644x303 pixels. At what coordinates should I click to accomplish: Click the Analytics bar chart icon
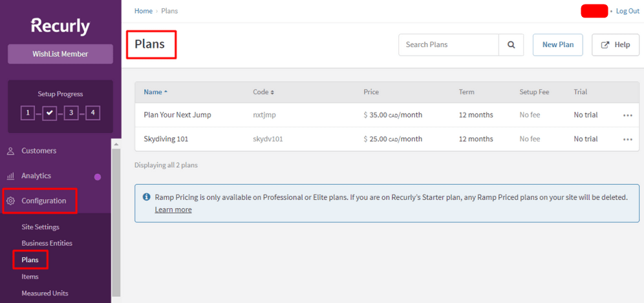coord(11,176)
